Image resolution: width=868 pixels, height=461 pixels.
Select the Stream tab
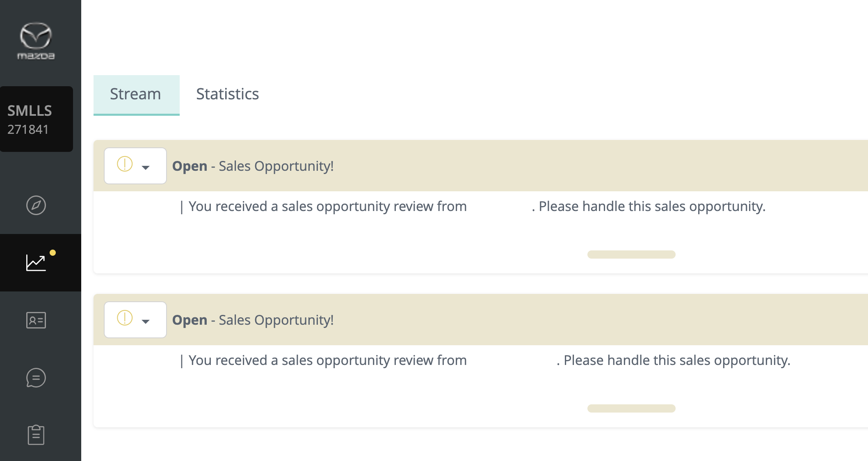click(x=137, y=95)
